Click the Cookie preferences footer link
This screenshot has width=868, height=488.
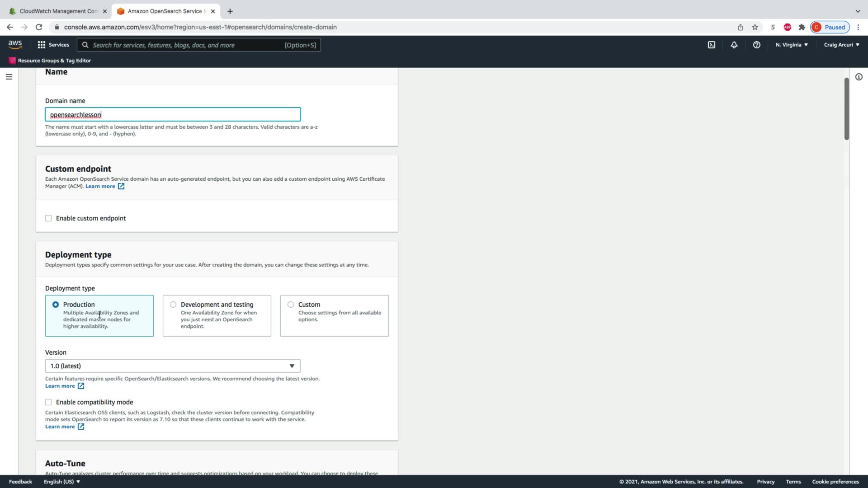[835, 482]
